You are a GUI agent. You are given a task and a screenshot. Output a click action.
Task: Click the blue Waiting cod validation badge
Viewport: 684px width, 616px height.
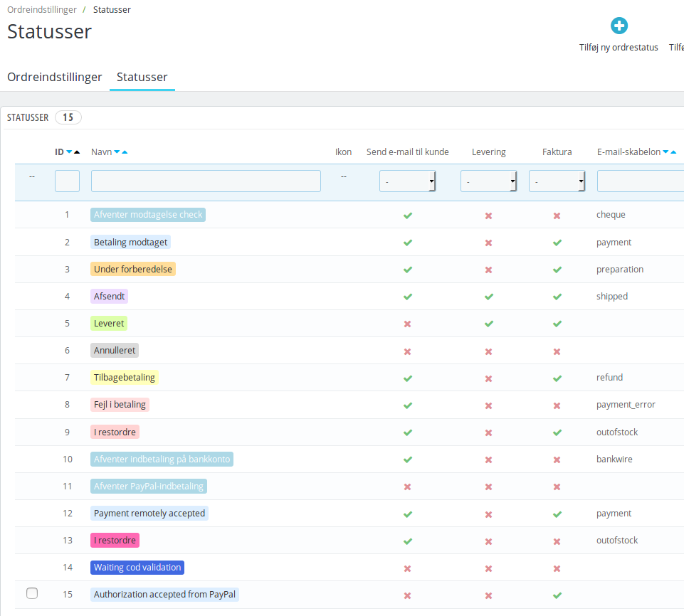[137, 567]
